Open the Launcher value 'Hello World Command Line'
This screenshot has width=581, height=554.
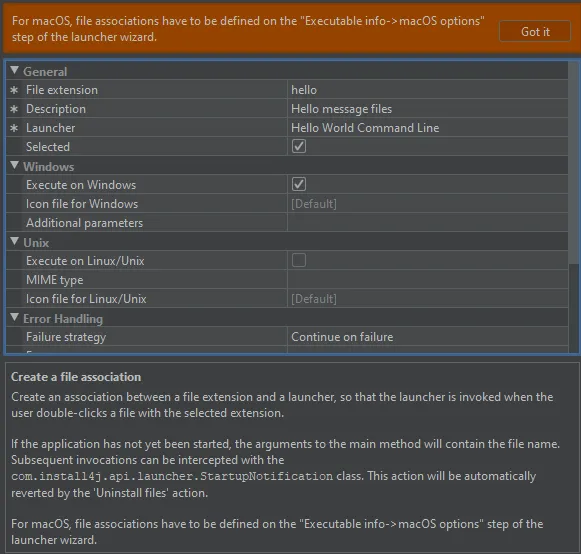tap(428, 127)
